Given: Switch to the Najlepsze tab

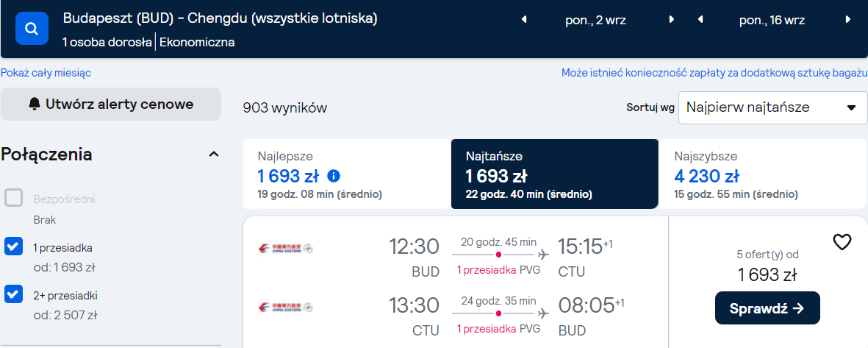Looking at the screenshot, I should pyautogui.click(x=346, y=174).
